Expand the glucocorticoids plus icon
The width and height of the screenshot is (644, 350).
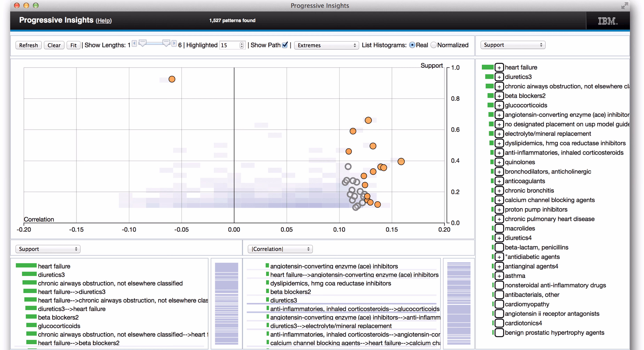pos(499,105)
